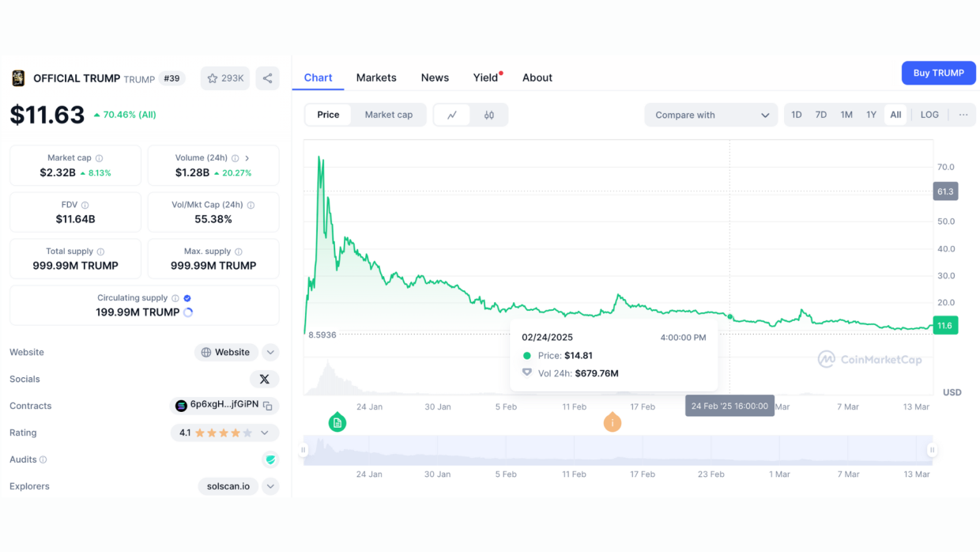This screenshot has height=552, width=980.
Task: Click the Vol 24h: $679.76M tooltip text
Action: (x=579, y=373)
